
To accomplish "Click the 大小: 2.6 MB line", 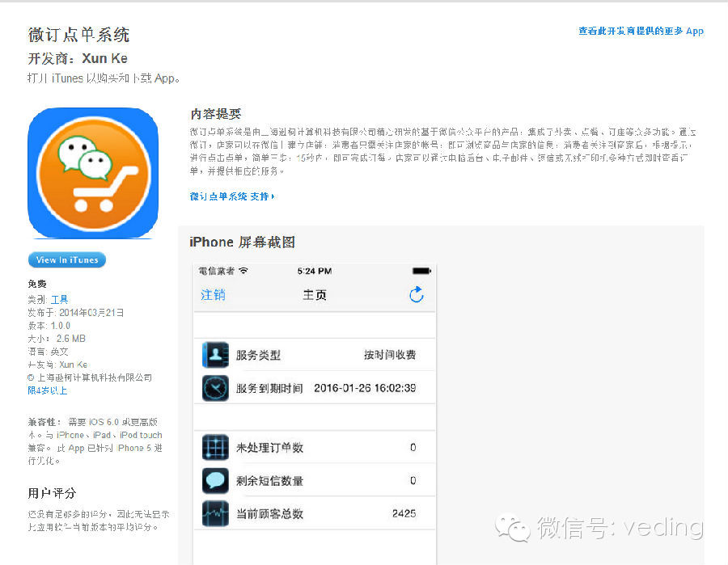I will click(x=57, y=339).
